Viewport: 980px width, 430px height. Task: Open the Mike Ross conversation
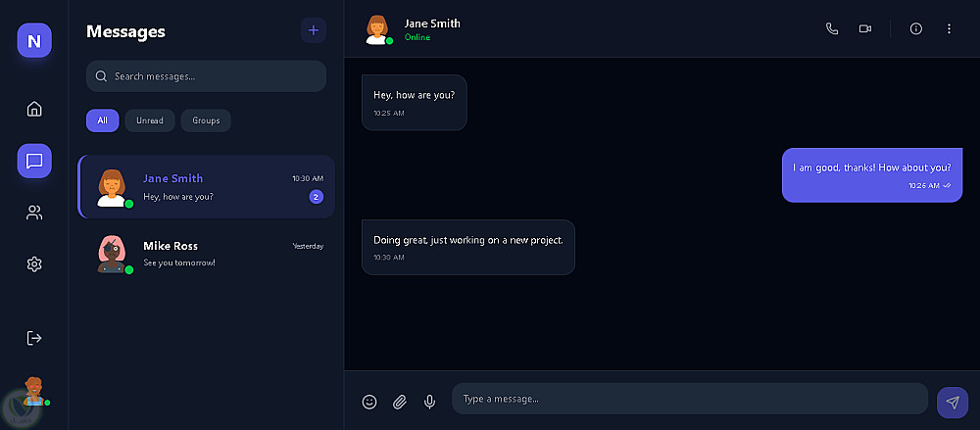tap(206, 254)
